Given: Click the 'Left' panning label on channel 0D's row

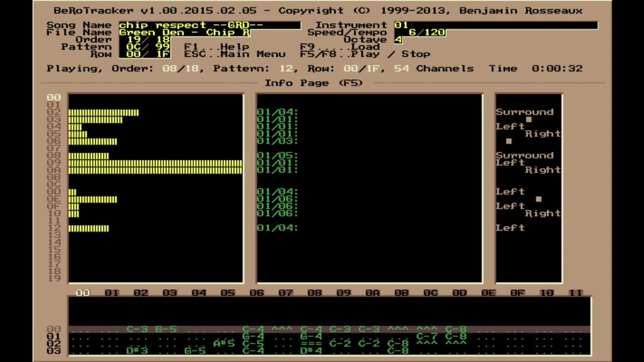Looking at the screenshot, I should (x=510, y=192).
